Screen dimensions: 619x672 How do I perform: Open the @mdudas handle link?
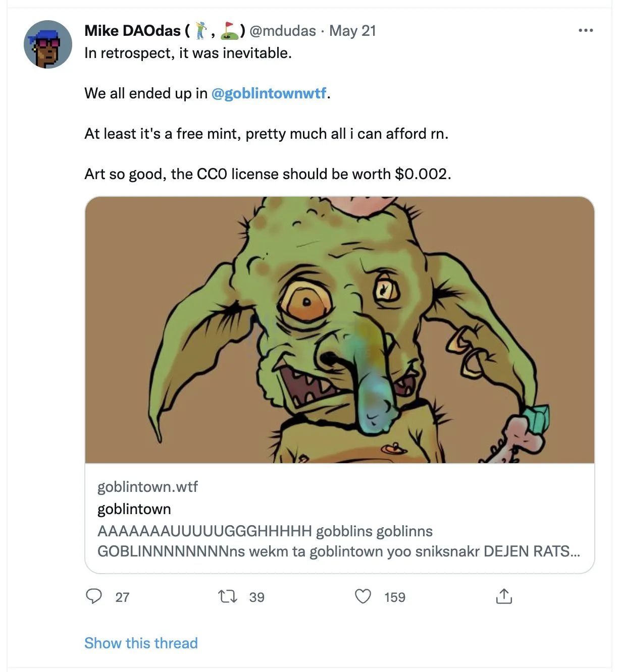[x=282, y=31]
